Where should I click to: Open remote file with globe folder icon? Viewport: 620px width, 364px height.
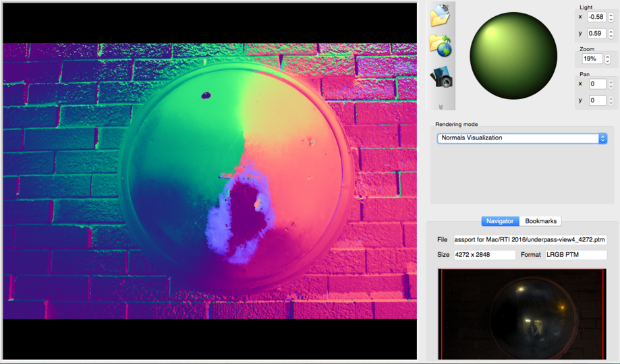point(440,46)
